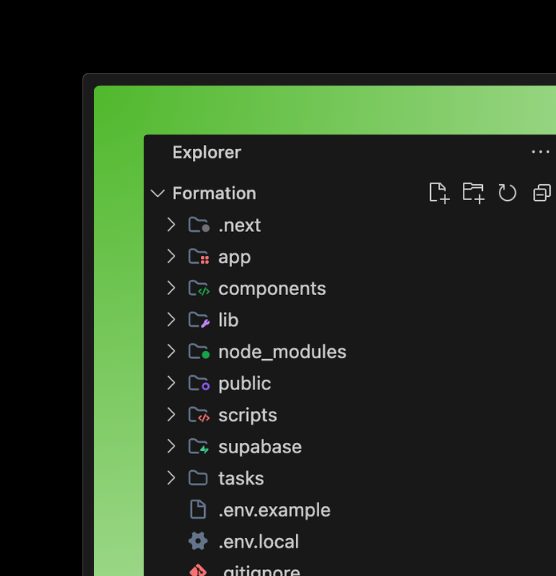The height and width of the screenshot is (576, 556).
Task: Collapse the Formation root section
Action: coord(158,193)
